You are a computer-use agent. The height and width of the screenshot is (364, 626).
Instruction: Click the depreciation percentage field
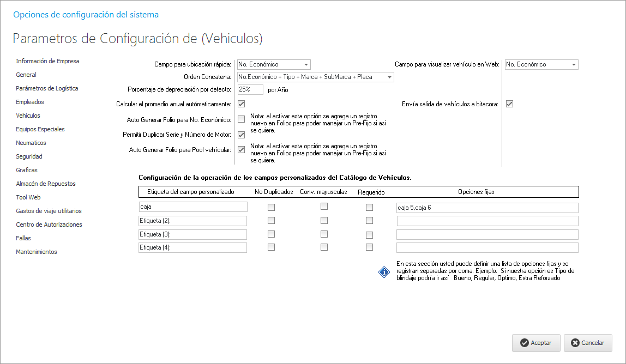pos(250,89)
